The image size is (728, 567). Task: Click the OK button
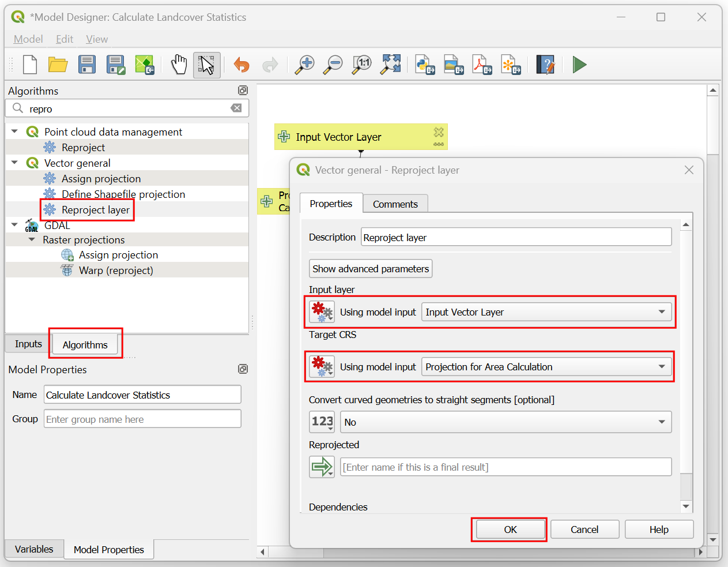510,530
